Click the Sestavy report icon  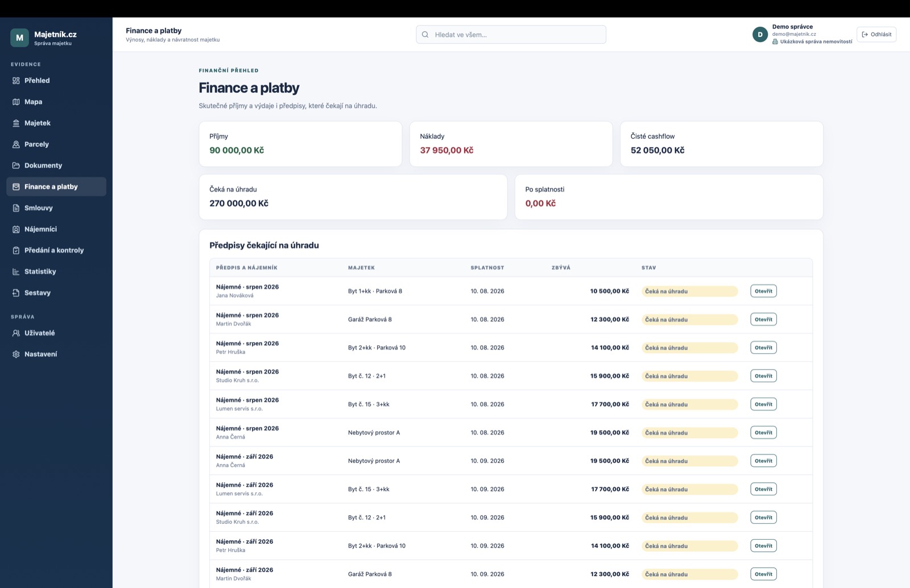coord(16,293)
